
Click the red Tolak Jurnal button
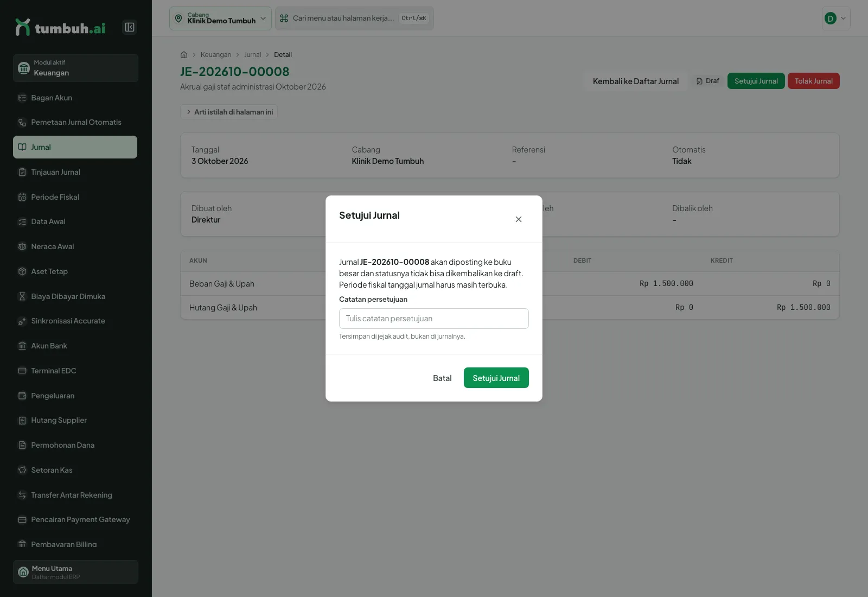(x=814, y=81)
